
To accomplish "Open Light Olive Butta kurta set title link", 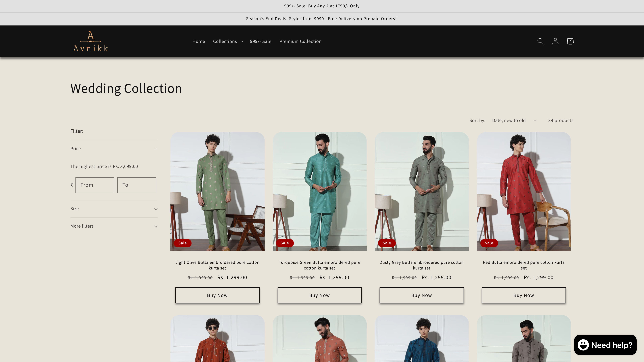I will (217, 265).
